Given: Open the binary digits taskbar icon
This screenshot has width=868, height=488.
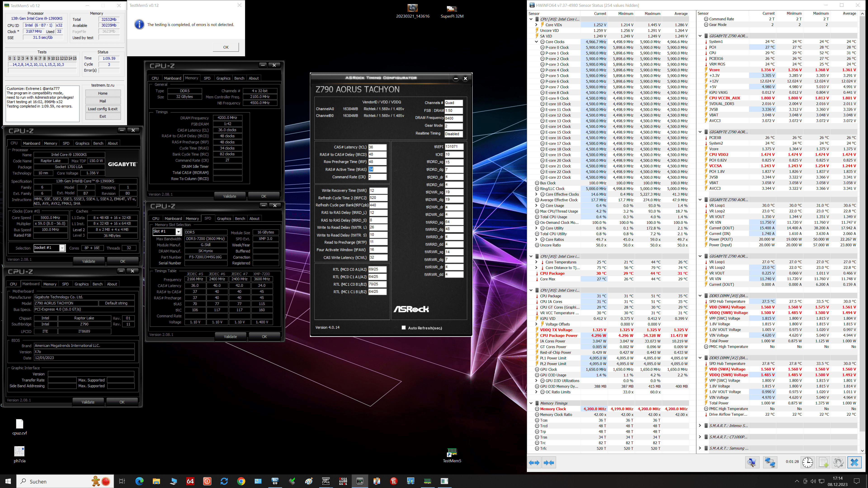Looking at the screenshot, I should (x=343, y=481).
